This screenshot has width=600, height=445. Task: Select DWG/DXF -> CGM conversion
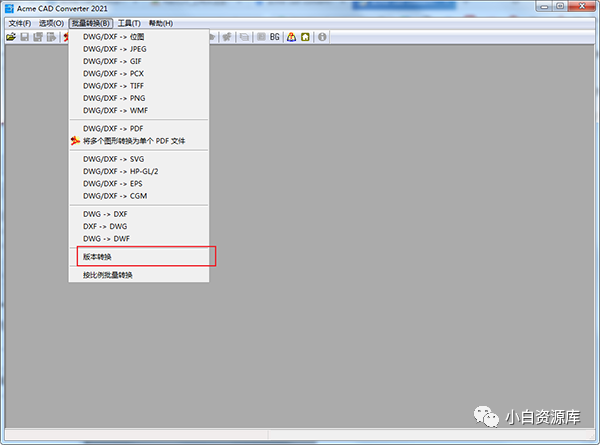click(x=139, y=196)
